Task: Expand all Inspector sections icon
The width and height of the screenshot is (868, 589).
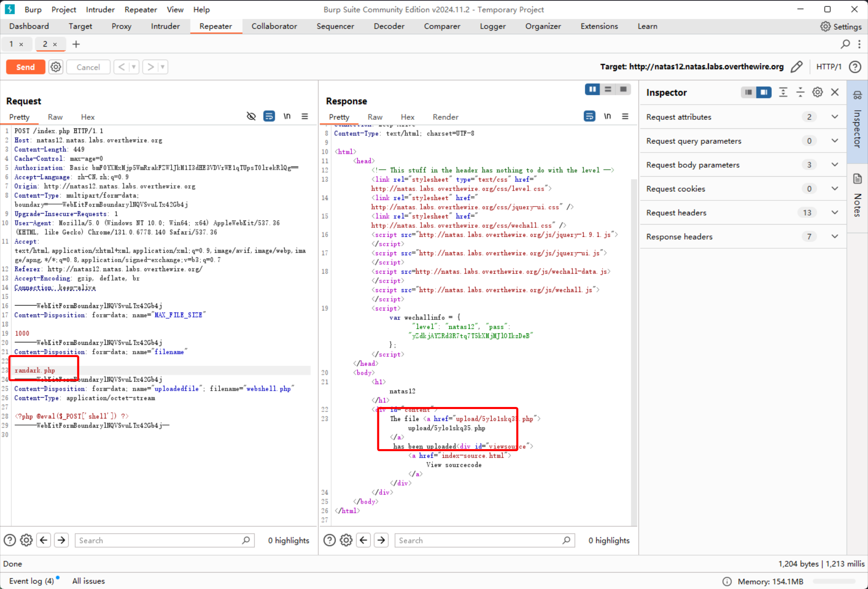Action: (783, 92)
